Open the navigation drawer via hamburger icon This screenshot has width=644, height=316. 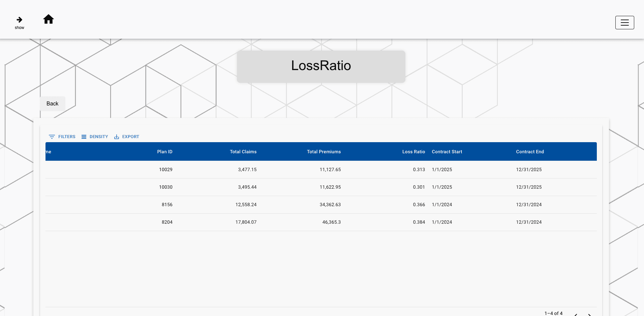click(624, 22)
